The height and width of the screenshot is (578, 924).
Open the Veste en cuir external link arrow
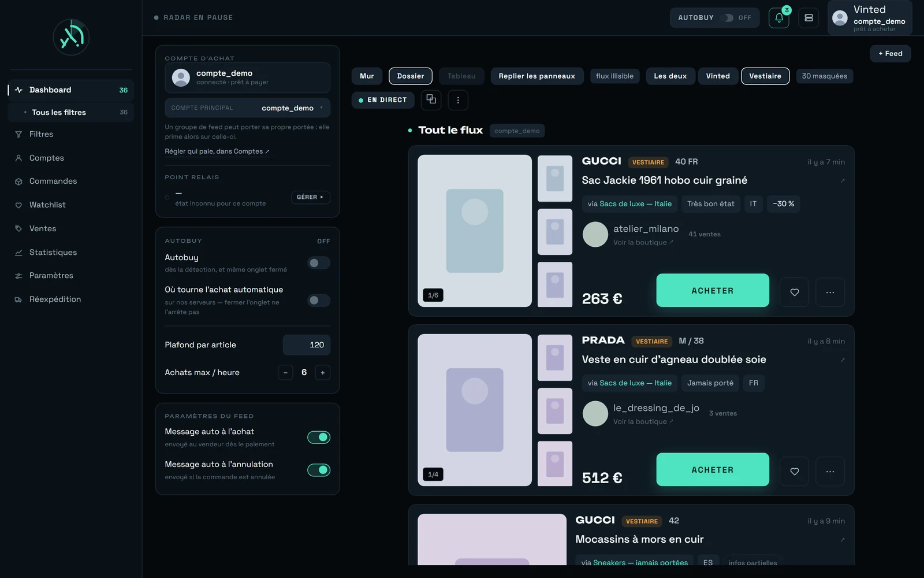pos(843,360)
